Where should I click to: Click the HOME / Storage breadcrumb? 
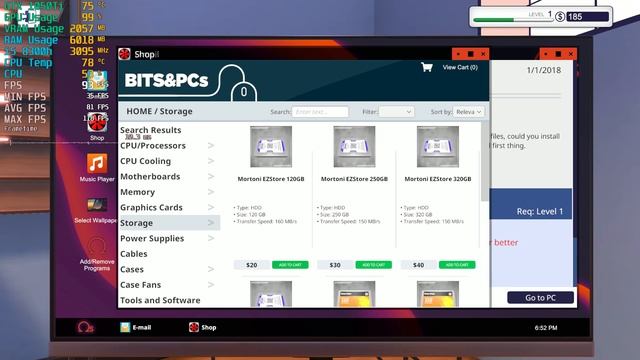coord(159,111)
